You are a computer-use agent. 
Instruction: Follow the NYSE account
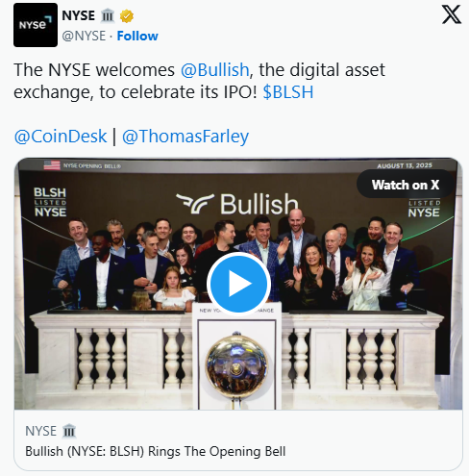tap(137, 36)
